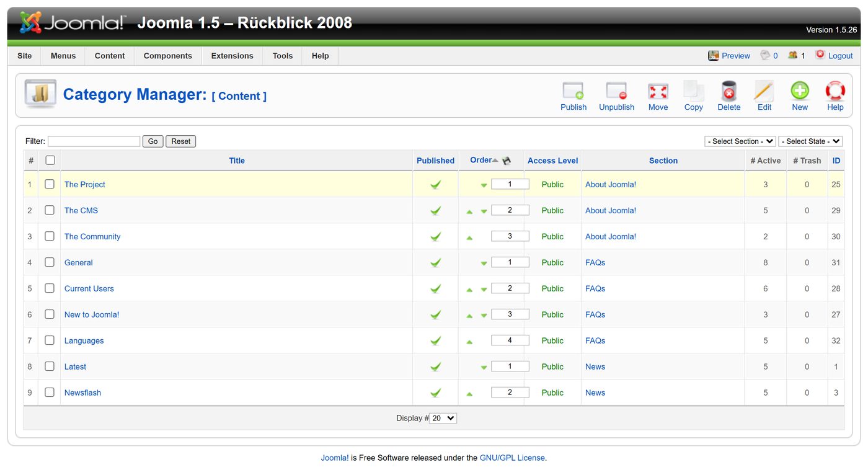Open the Menus menu
Screen dimensions: 868x475
(63, 56)
